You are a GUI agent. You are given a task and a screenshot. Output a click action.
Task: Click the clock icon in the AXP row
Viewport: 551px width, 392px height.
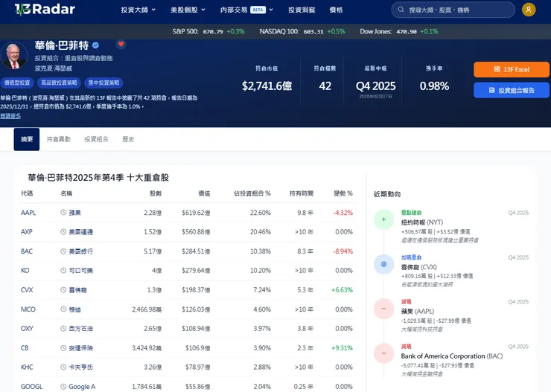[63, 231]
